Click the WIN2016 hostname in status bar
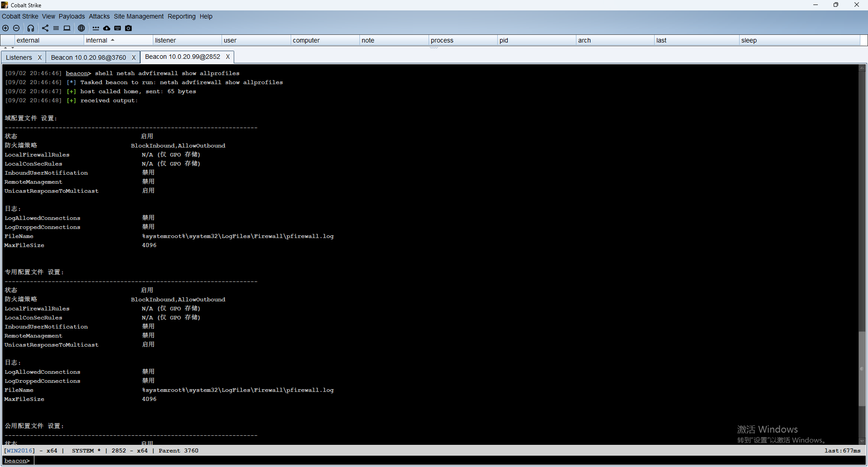This screenshot has height=467, width=868. pos(19,451)
